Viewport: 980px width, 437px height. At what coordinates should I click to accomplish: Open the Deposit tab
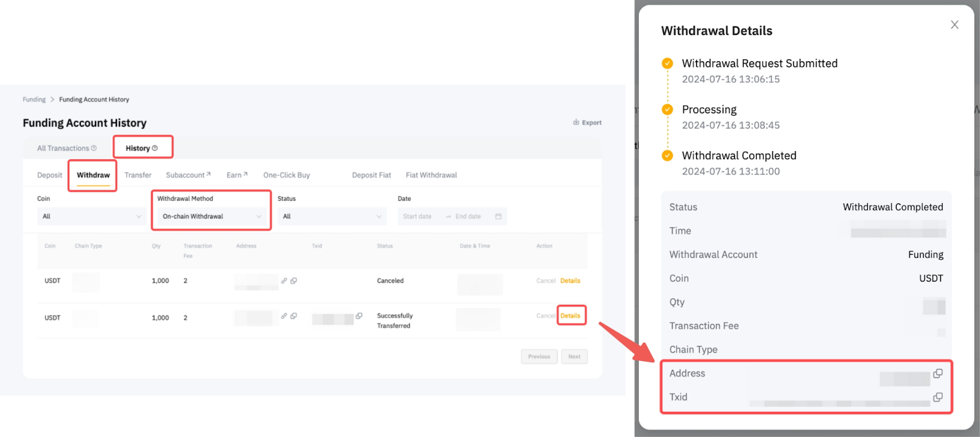tap(50, 175)
